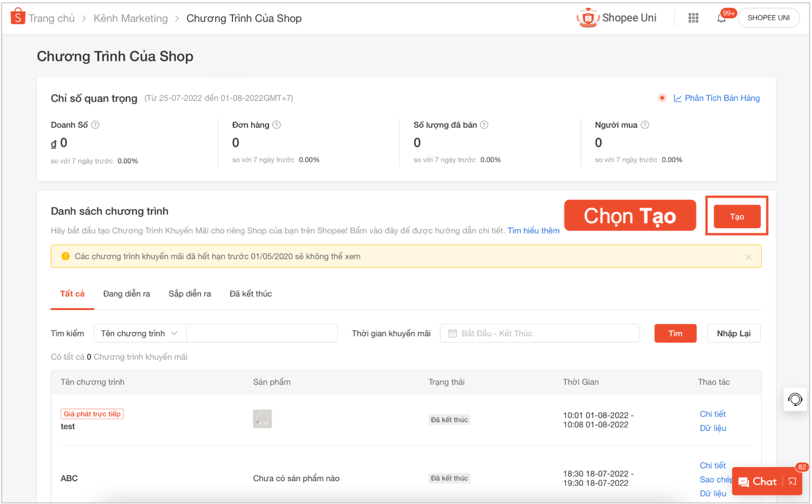Switch to the Đã kết thúc tab
The height and width of the screenshot is (504, 812).
pos(250,293)
